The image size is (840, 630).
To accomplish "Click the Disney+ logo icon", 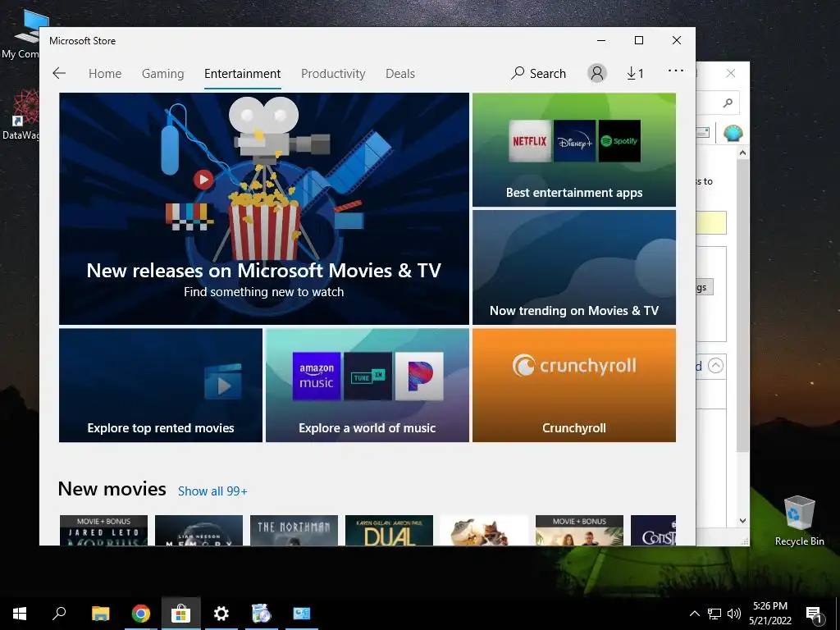I will [574, 141].
